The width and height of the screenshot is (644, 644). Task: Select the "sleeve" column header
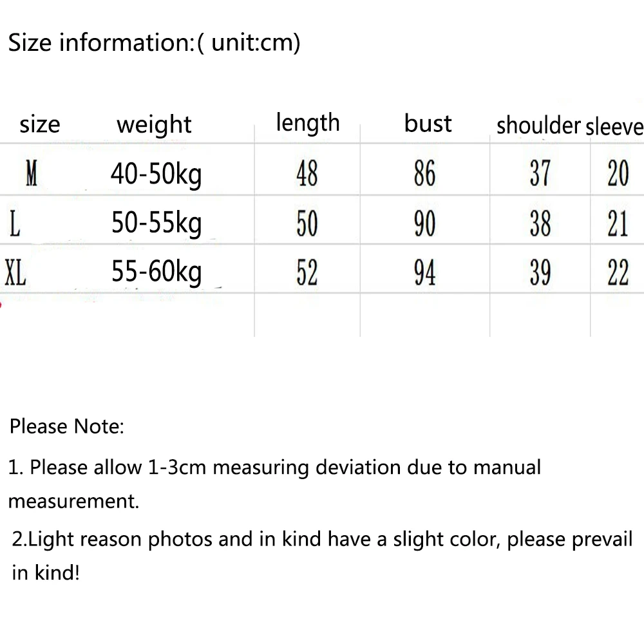coord(614,127)
